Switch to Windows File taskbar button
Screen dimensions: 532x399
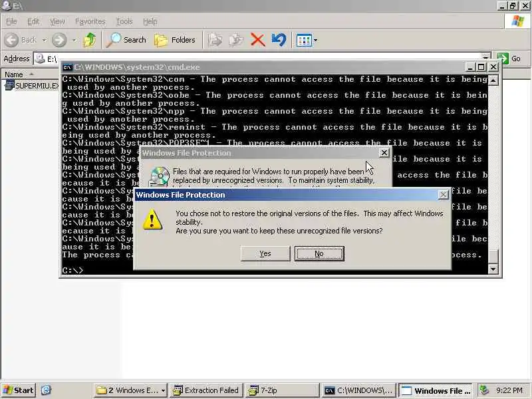tap(436, 390)
